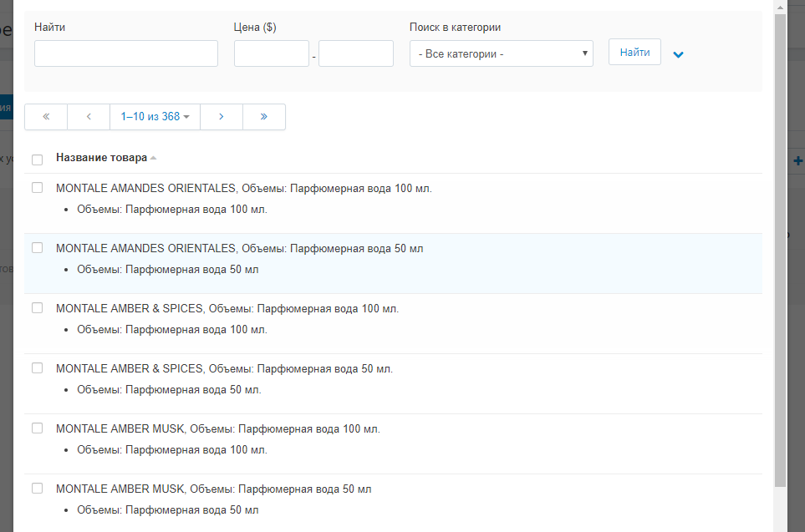Viewport: 805px width, 532px height.
Task: Open the Все категории dropdown
Action: click(501, 53)
